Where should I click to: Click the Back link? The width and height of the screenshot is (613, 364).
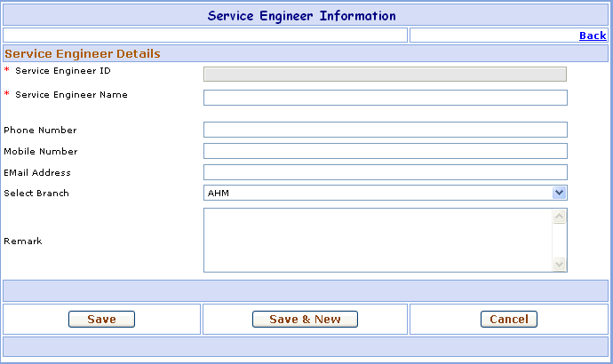pos(592,36)
